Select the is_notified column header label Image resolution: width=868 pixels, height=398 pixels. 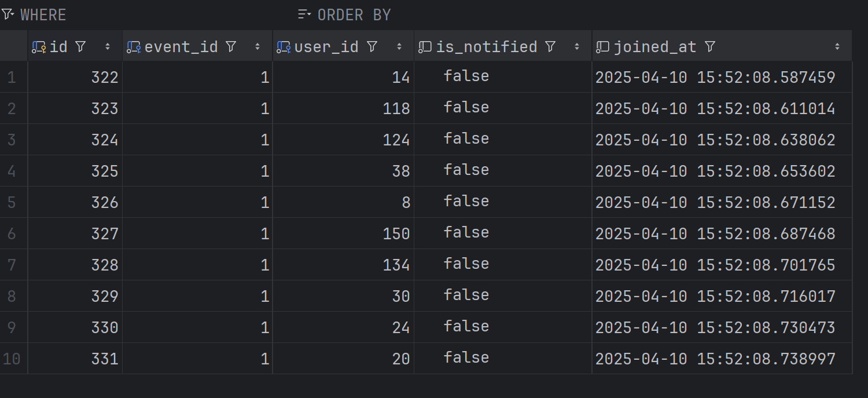(487, 47)
